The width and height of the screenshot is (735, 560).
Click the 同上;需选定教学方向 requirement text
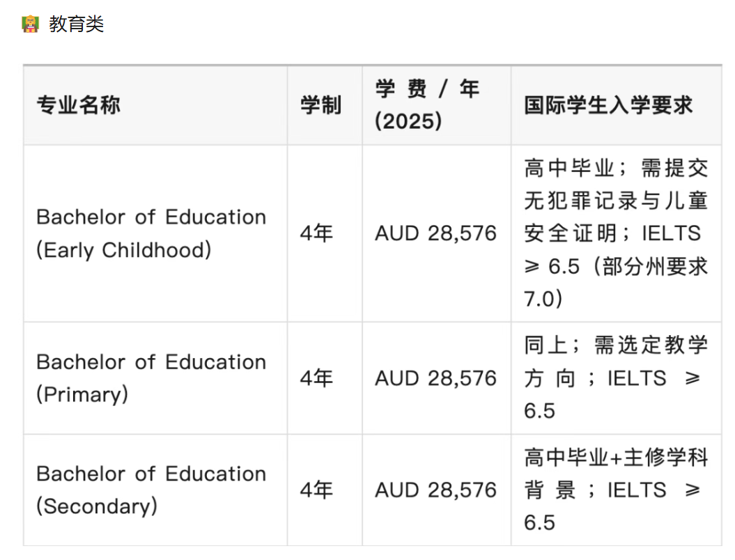tap(615, 345)
